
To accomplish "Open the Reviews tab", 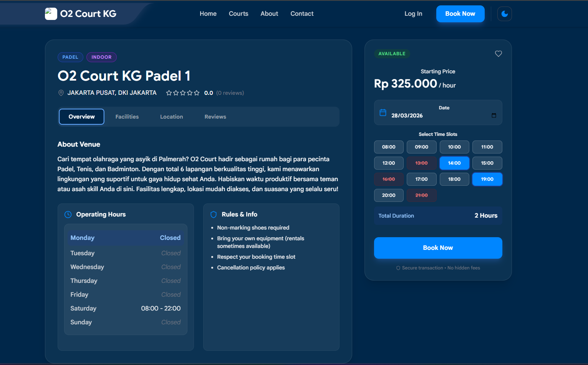I will pyautogui.click(x=215, y=117).
